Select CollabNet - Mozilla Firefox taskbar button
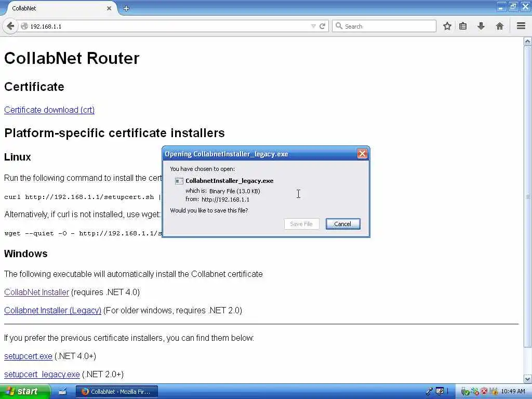 click(117, 392)
